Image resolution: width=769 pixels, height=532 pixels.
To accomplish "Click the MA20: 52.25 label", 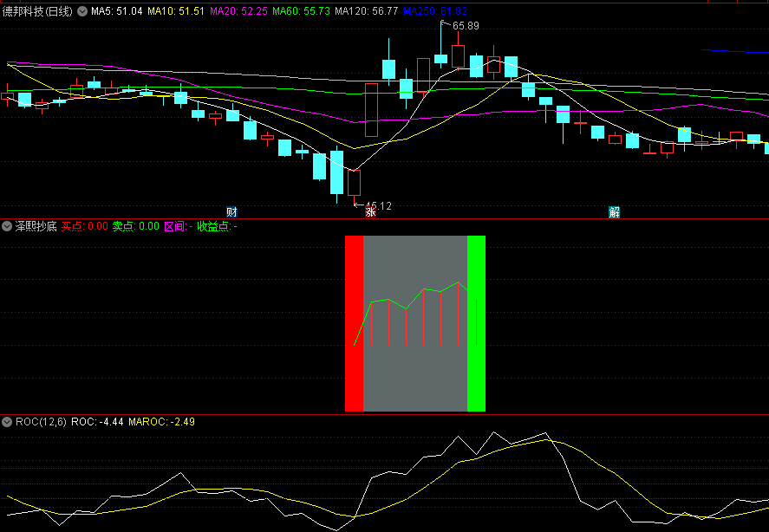I will point(238,11).
